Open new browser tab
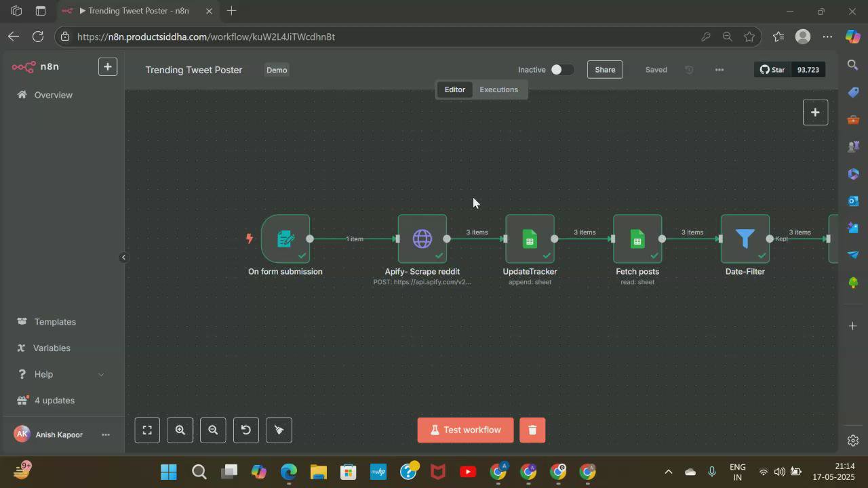The width and height of the screenshot is (868, 488). pos(231,11)
